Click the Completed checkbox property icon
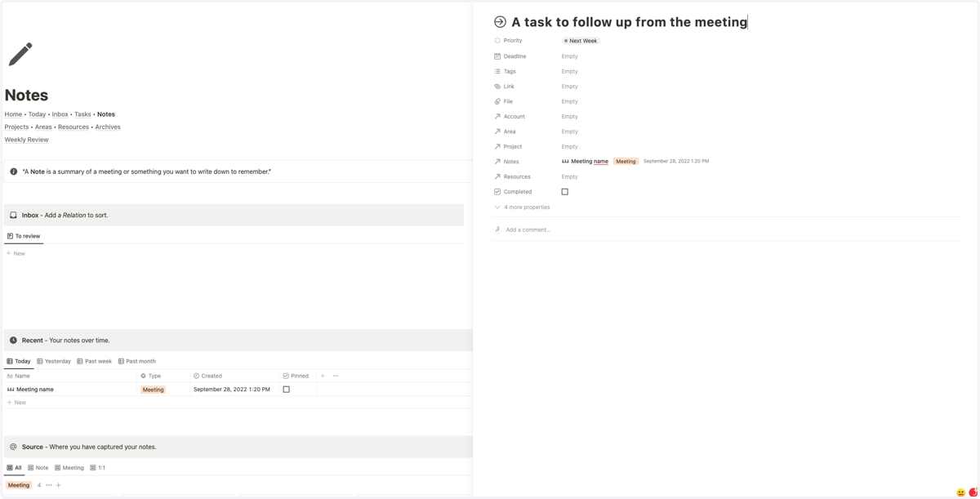The height and width of the screenshot is (499, 980). tap(497, 192)
